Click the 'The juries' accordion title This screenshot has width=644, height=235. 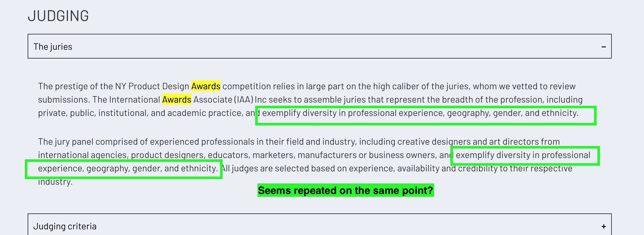[53, 47]
